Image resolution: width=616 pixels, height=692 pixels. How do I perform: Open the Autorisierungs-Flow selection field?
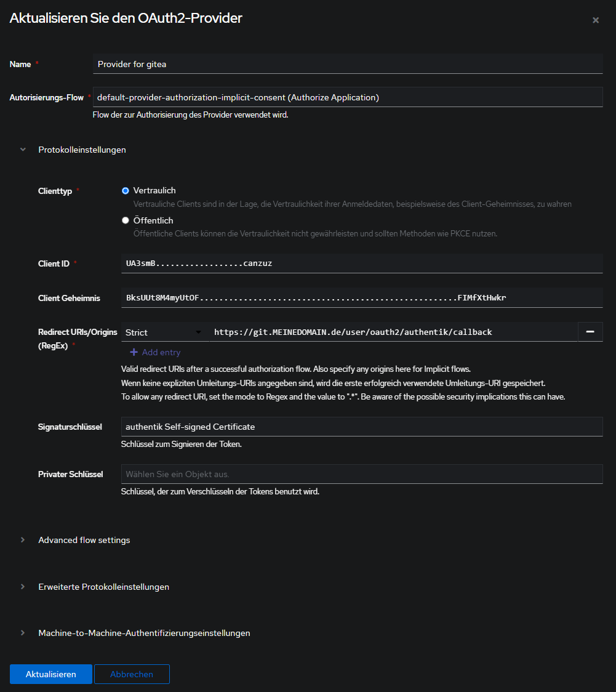347,97
